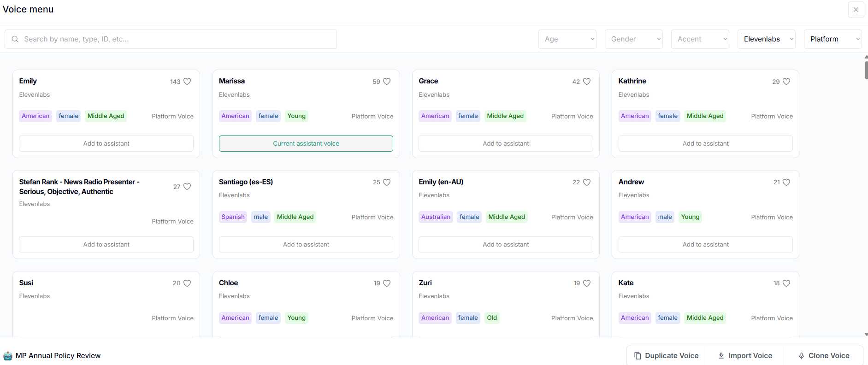This screenshot has height=365, width=868.
Task: Click the Spanish tag on Santiago card
Action: [233, 217]
